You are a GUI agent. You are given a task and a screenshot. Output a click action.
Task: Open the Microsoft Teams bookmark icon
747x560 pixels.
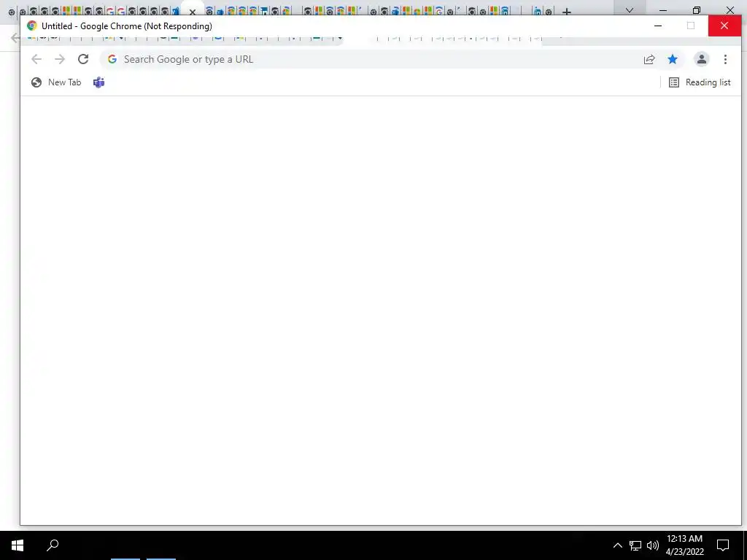click(x=98, y=82)
